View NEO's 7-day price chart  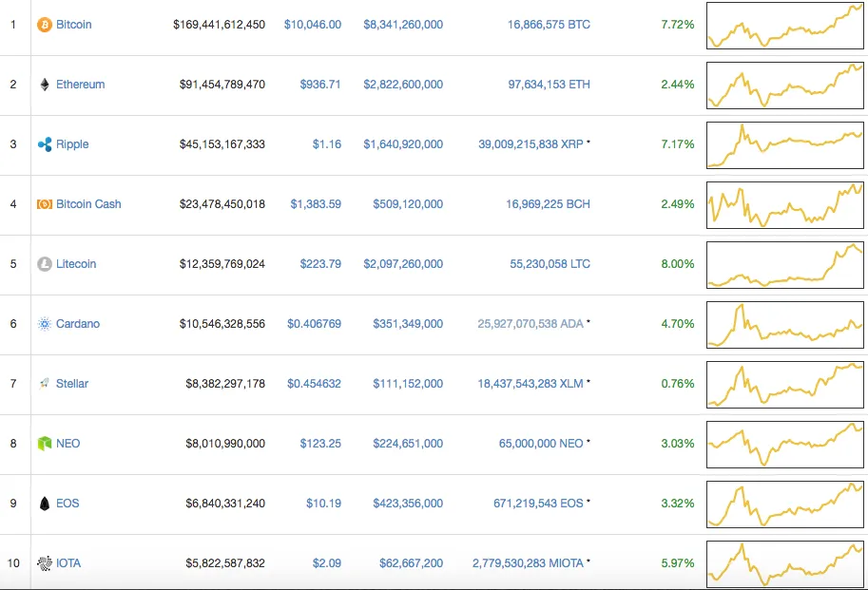click(785, 445)
